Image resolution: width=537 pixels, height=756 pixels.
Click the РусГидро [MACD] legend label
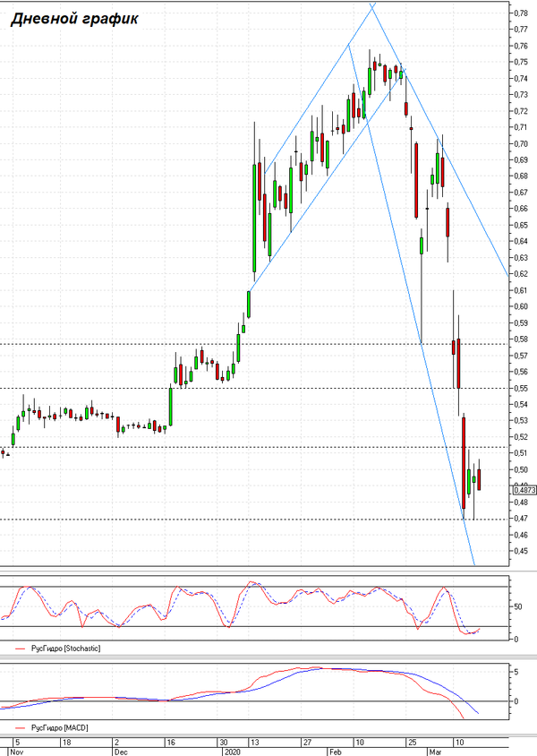click(60, 727)
